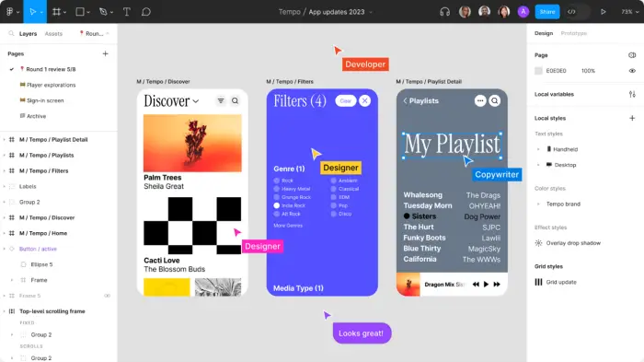Image resolution: width=644 pixels, height=362 pixels.
Task: Expand M / Tempo / Home layer
Action: (4, 233)
